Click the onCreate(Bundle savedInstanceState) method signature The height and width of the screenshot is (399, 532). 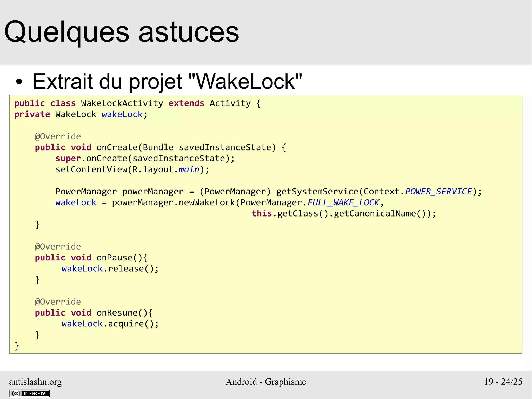pyautogui.click(x=161, y=147)
